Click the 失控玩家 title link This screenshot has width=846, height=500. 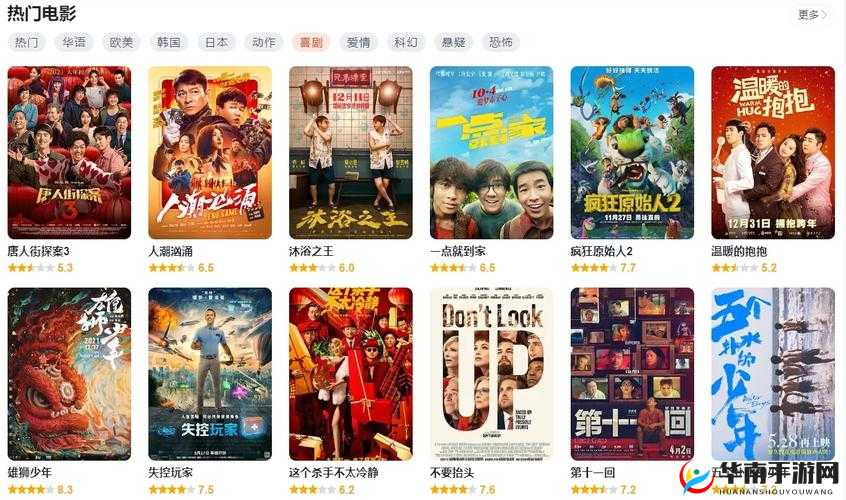[170, 472]
